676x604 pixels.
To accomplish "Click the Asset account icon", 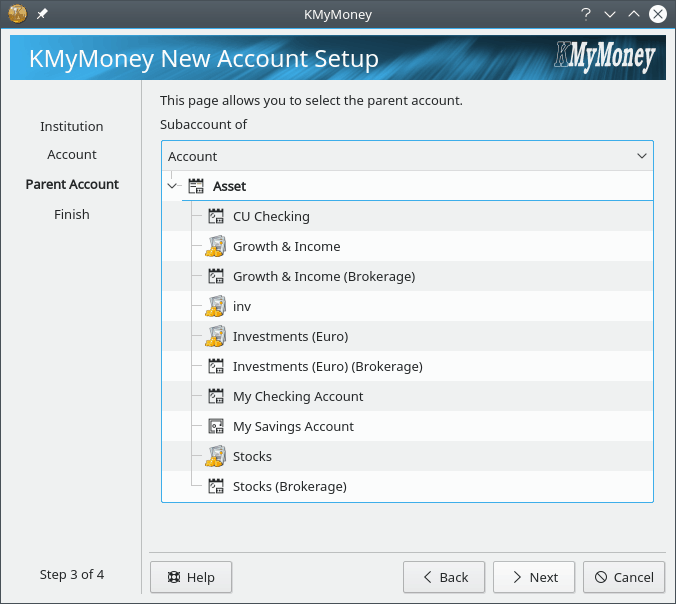I will click(x=196, y=186).
